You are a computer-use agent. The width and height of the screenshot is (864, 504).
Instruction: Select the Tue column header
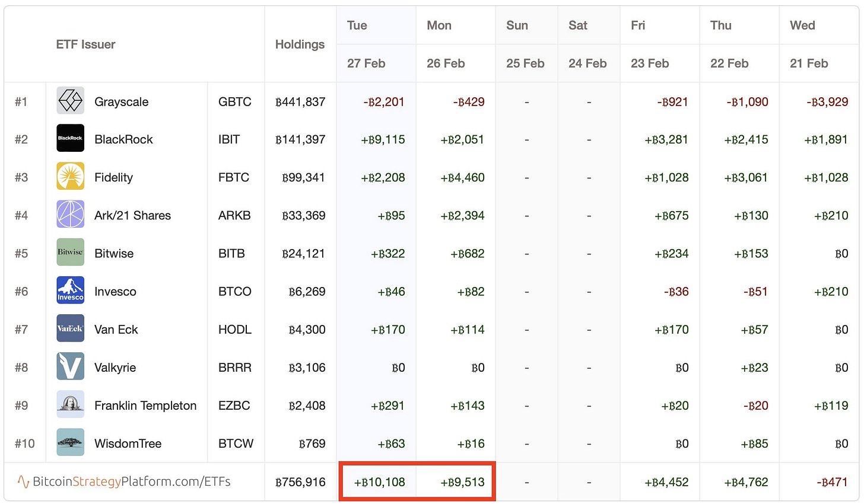click(x=357, y=25)
